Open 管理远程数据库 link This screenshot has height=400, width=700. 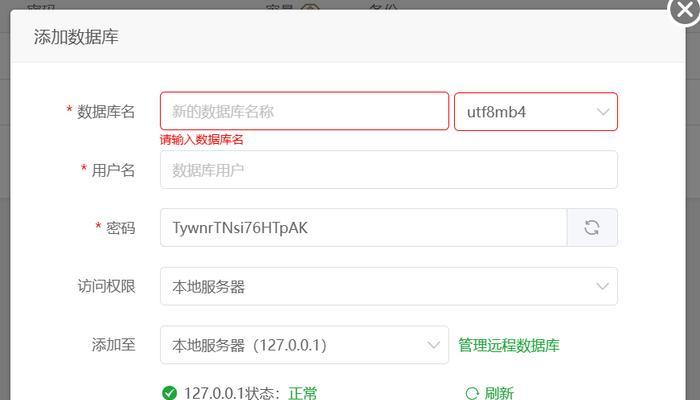(x=509, y=345)
